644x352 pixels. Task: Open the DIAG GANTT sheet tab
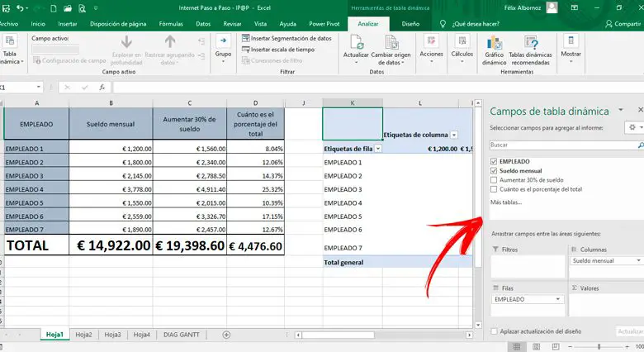tap(180, 335)
